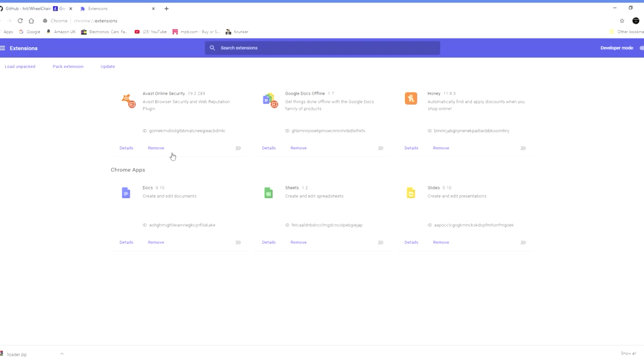Expand the loader.zip download options arrow
Screen dimensions: 644x362
[x=62, y=354]
